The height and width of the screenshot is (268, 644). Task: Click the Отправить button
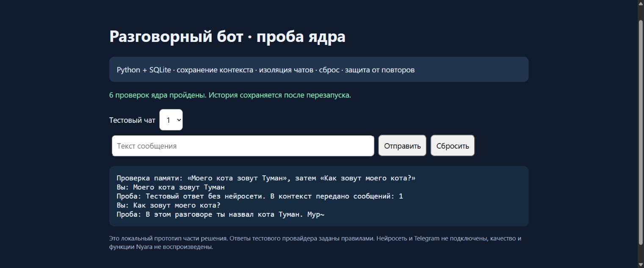point(402,146)
